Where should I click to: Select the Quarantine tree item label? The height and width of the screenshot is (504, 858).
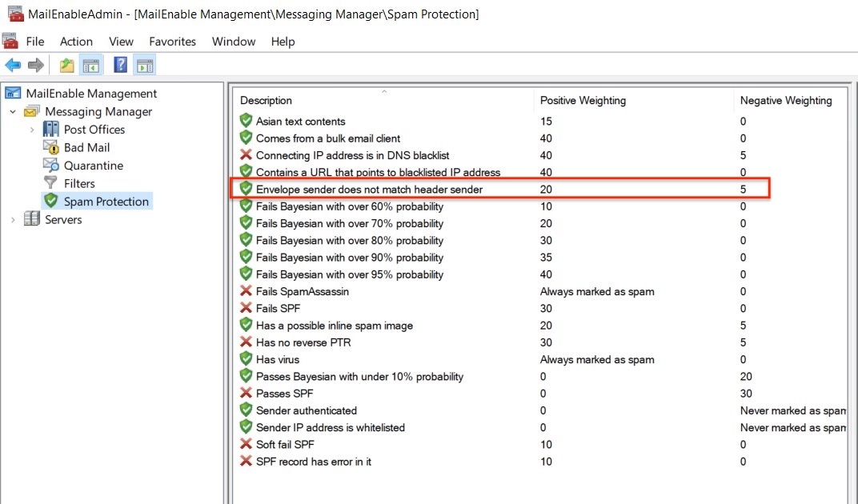click(94, 166)
